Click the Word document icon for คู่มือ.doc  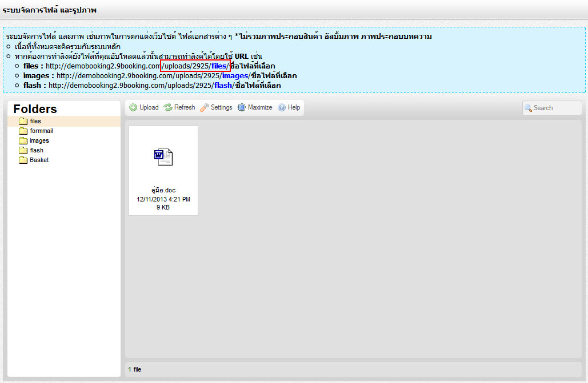coord(163,156)
